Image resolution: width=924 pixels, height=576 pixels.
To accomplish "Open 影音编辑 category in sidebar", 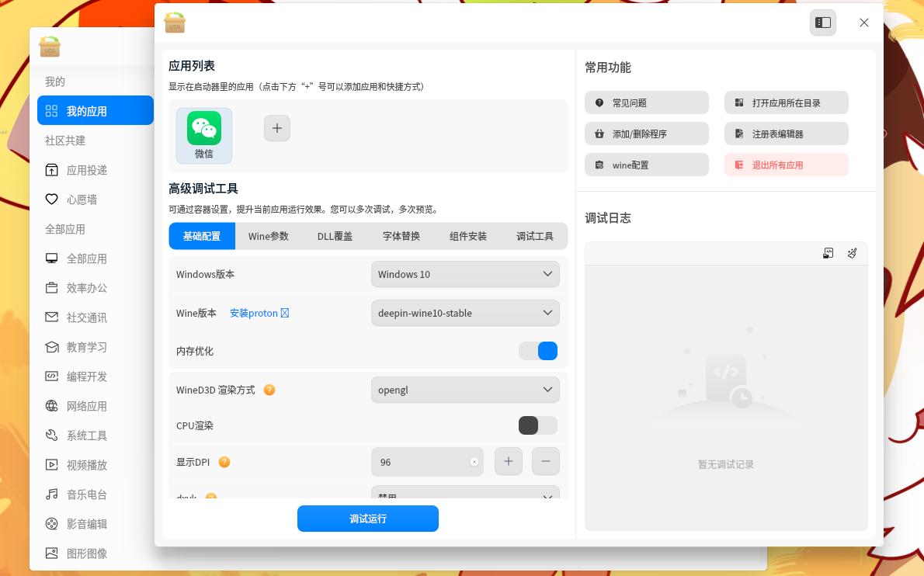I will coord(96,523).
